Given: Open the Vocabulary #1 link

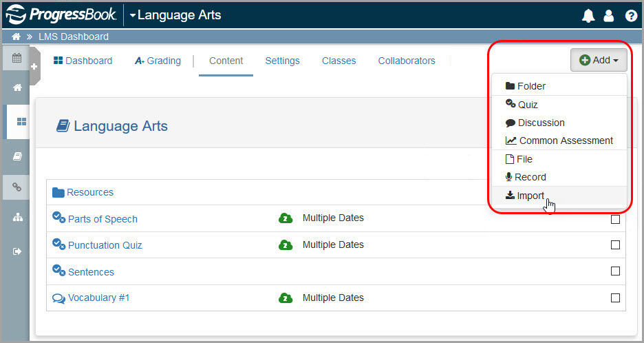Looking at the screenshot, I should point(98,298).
